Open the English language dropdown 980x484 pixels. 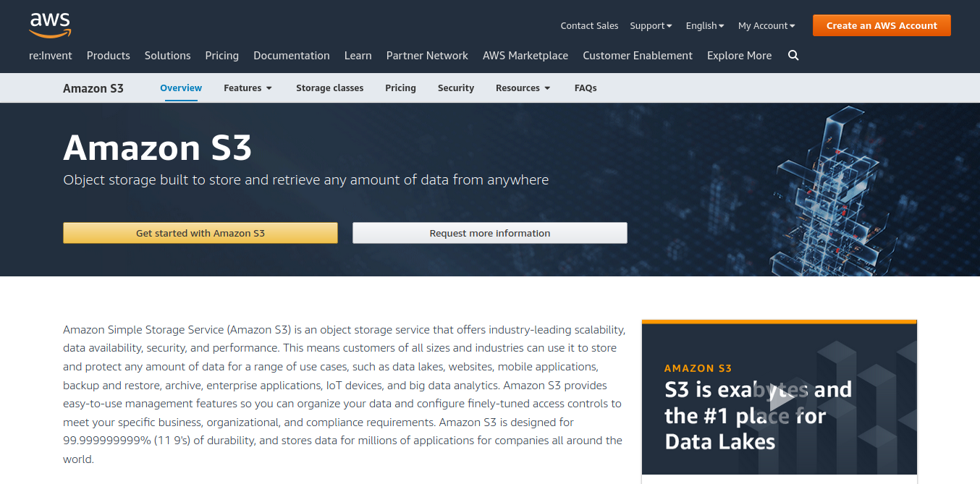tap(705, 25)
